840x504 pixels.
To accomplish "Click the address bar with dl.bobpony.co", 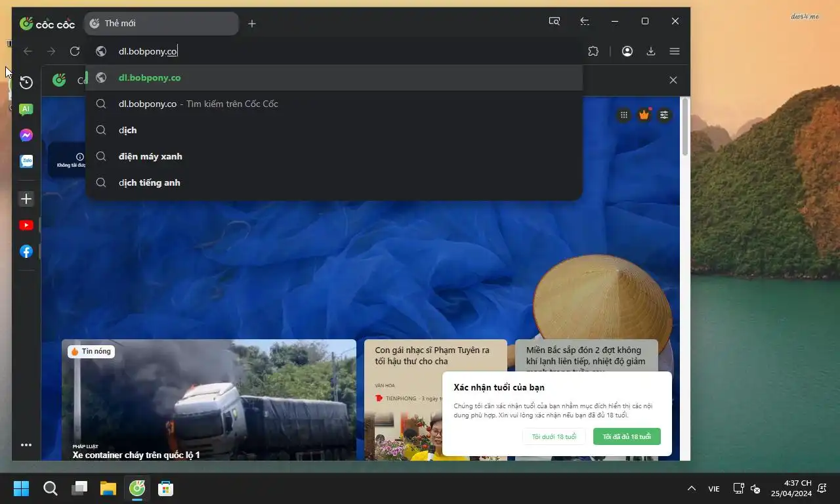I will [x=335, y=51].
